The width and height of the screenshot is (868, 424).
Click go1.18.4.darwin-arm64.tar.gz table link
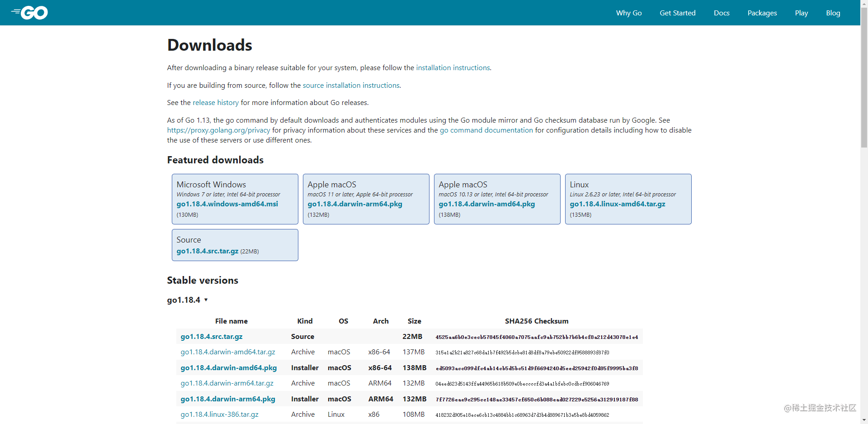coord(227,383)
